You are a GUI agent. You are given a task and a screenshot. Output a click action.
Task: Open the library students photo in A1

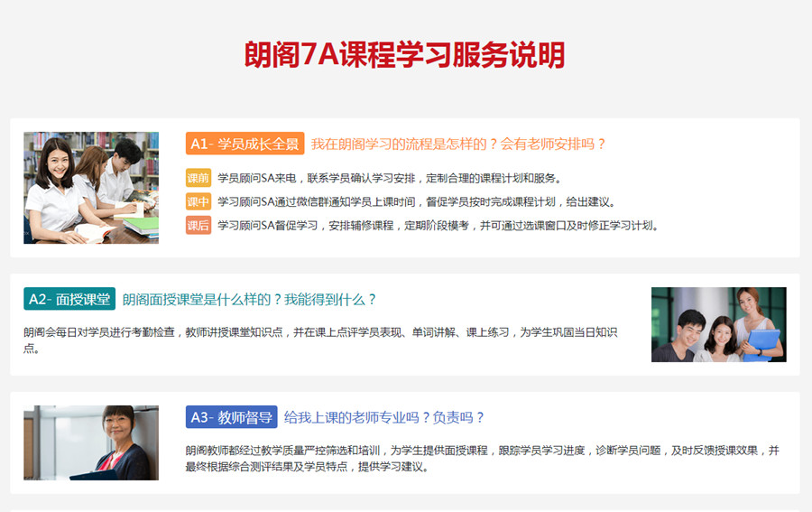(91, 188)
